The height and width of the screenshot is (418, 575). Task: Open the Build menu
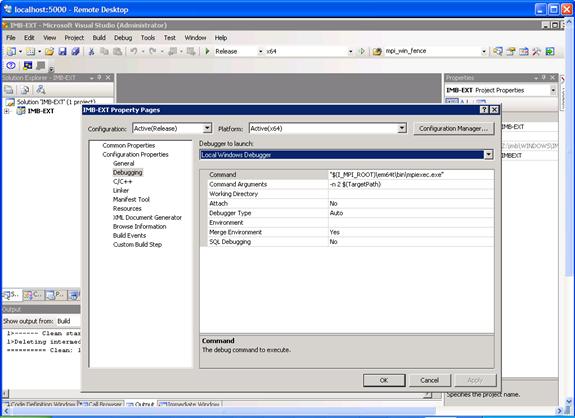[x=99, y=38]
